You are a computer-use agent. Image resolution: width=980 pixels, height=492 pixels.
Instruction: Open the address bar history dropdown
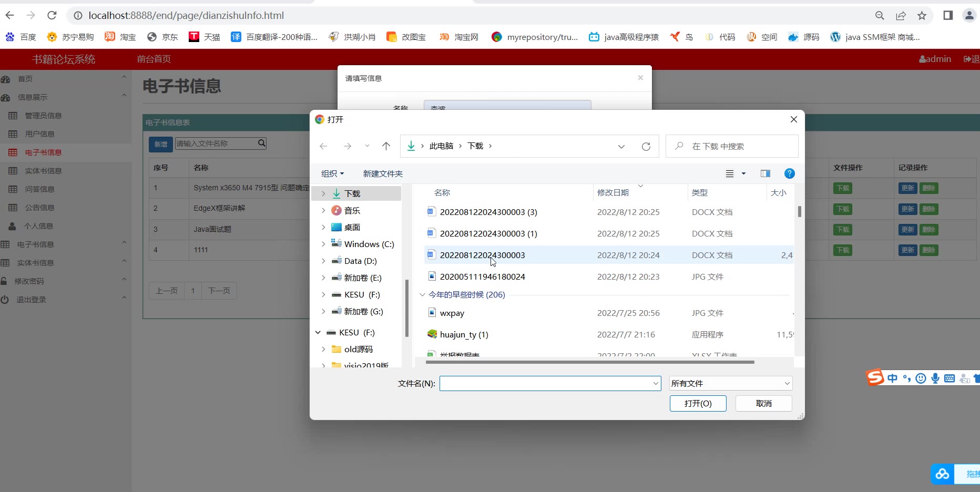621,146
